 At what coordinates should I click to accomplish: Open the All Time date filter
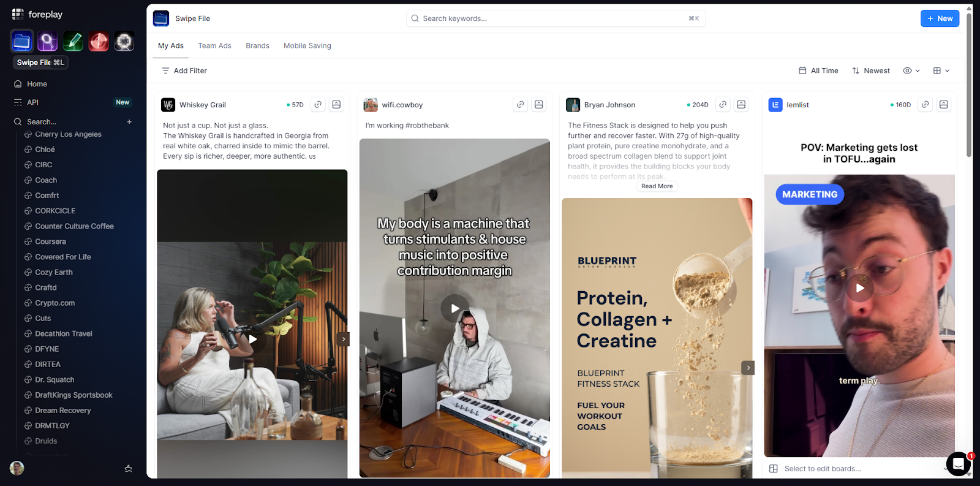(819, 70)
